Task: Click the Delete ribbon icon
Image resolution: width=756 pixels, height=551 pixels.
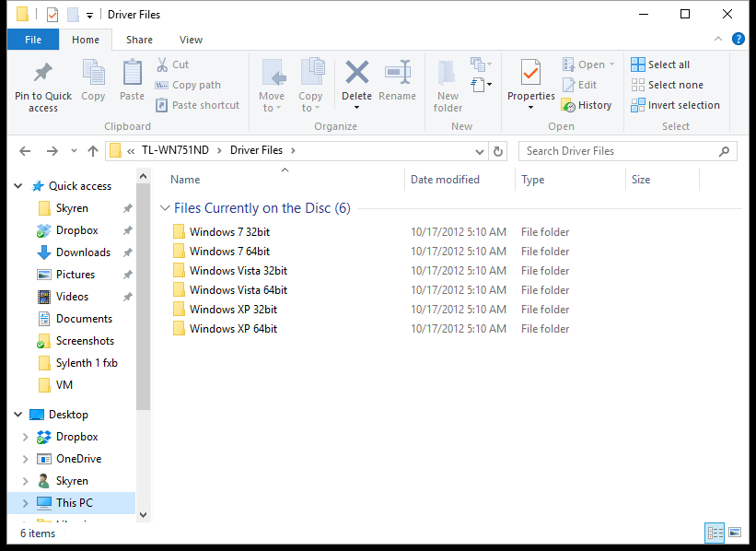Action: (356, 73)
